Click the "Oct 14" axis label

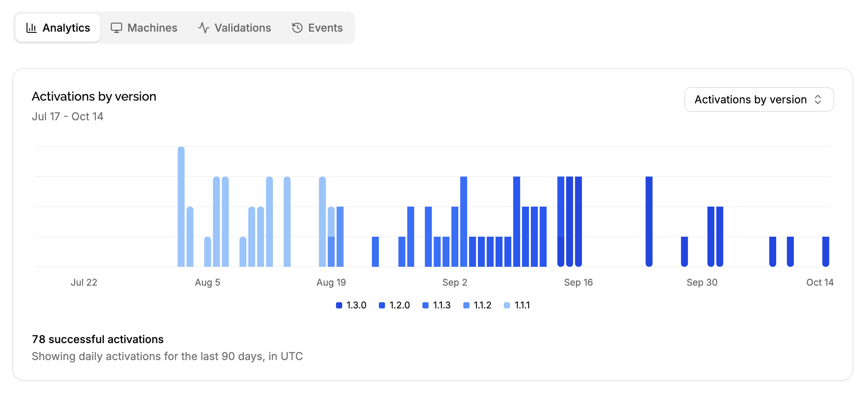pos(820,283)
